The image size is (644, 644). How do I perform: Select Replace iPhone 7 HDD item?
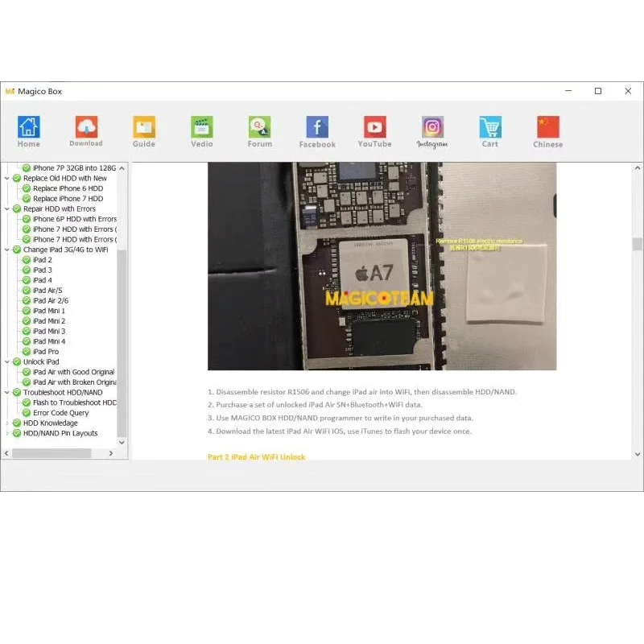[68, 199]
